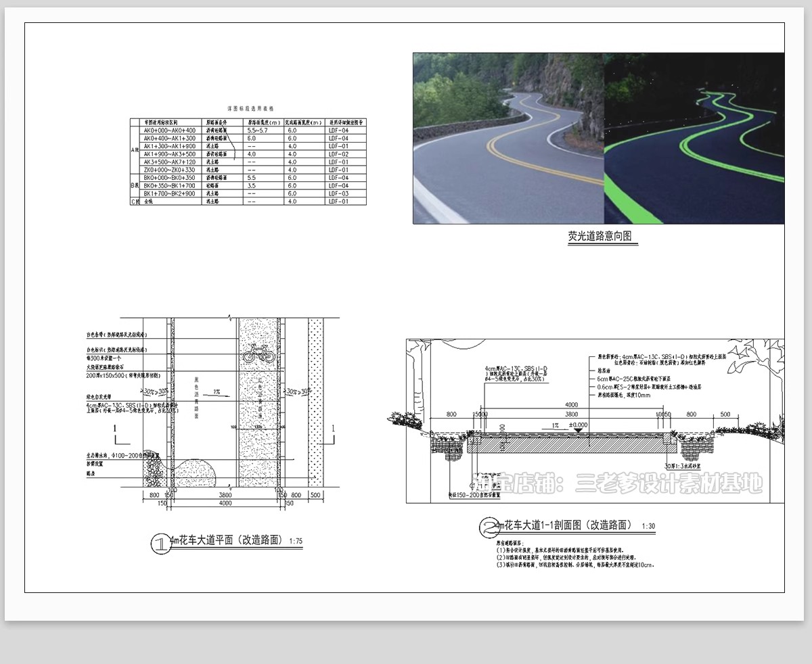The width and height of the screenshot is (812, 664).
Task: Click table cell AK0+400~AK1+300
Action: [170, 138]
